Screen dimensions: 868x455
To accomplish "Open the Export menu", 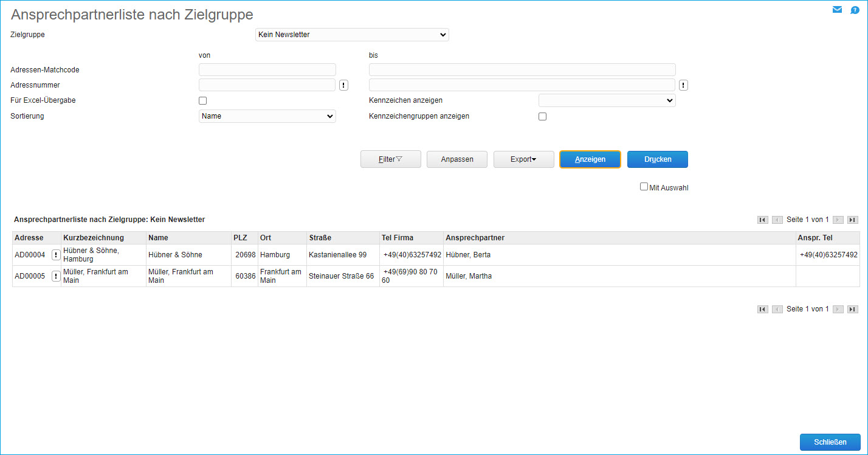I will [x=523, y=159].
